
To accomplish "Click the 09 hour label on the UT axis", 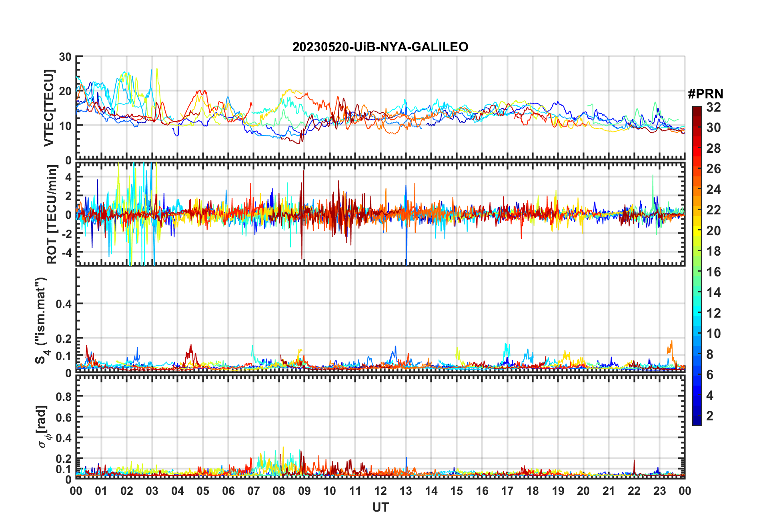I will point(304,491).
